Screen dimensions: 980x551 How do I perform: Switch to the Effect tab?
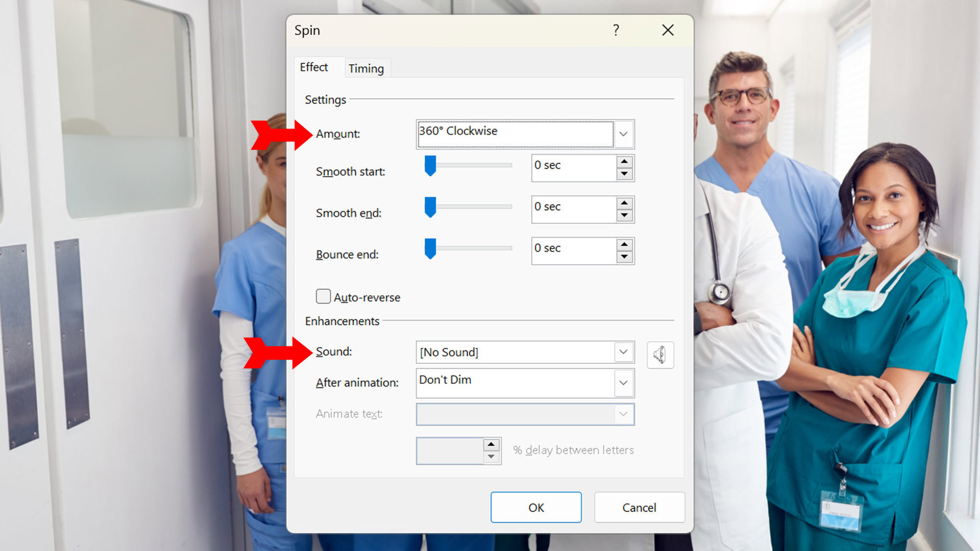315,67
